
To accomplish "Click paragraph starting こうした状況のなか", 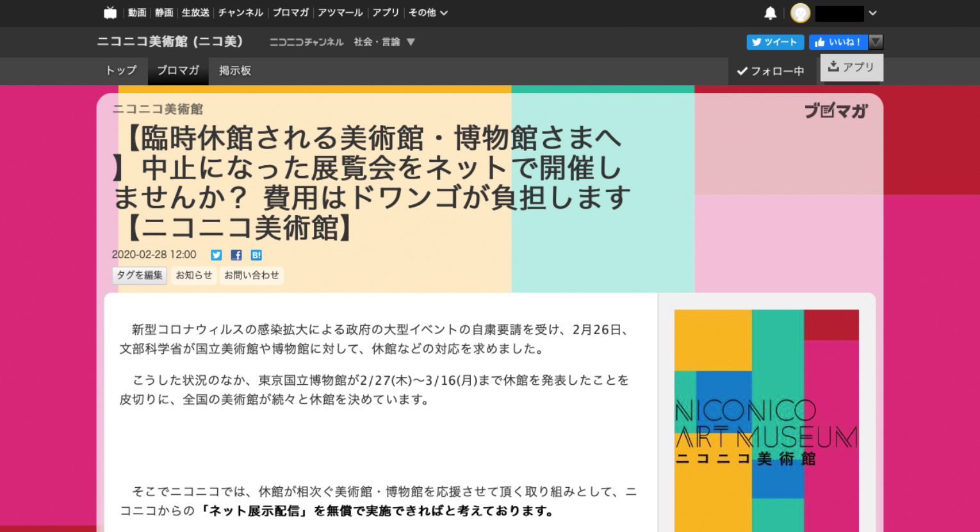I will 375,390.
